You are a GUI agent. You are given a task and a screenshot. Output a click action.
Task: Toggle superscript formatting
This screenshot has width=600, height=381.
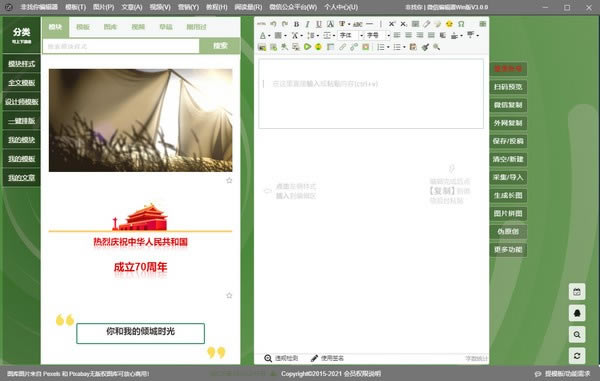coord(391,24)
